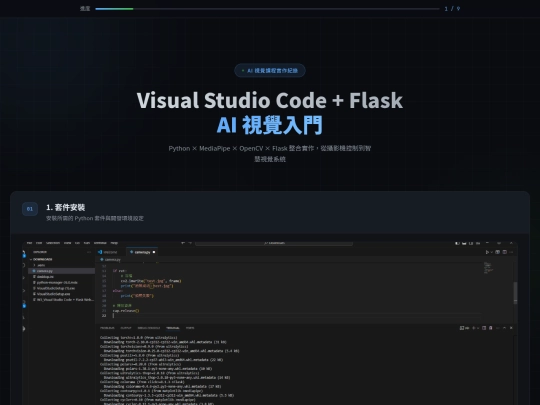Close the terminal panel with X
Image resolution: width=540 pixels, height=405 pixels.
point(511,328)
